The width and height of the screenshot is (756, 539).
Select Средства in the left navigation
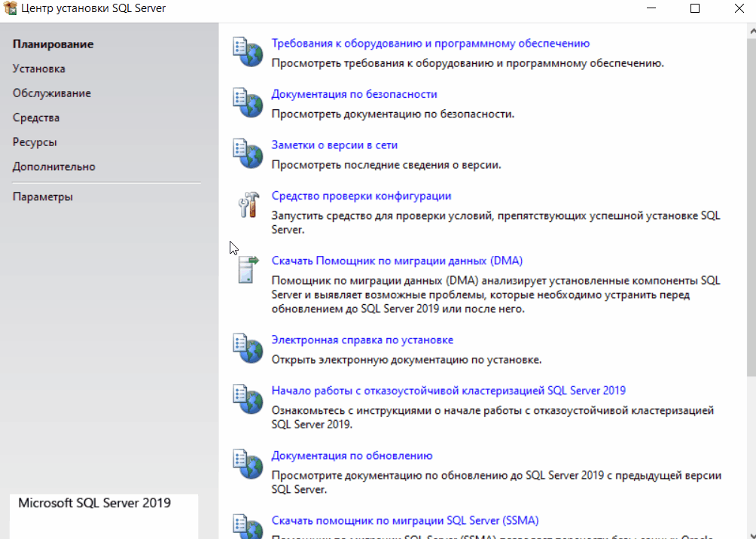pos(35,117)
